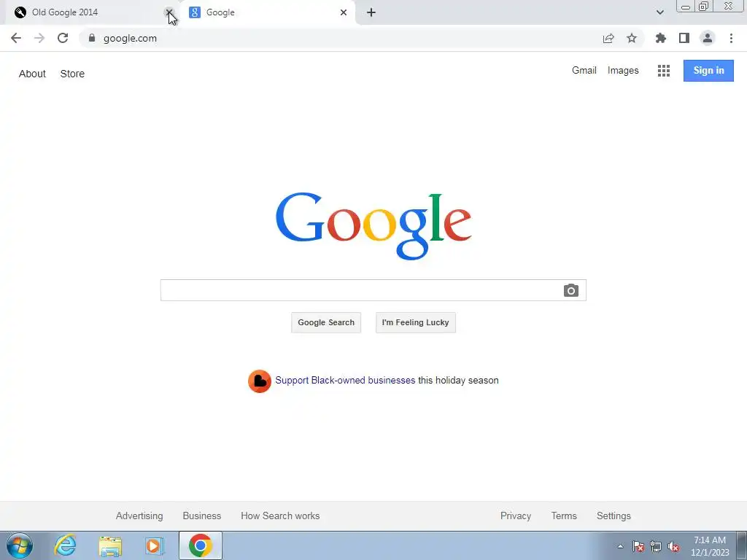The width and height of the screenshot is (747, 560).
Task: Open the Google apps grid
Action: click(x=664, y=71)
